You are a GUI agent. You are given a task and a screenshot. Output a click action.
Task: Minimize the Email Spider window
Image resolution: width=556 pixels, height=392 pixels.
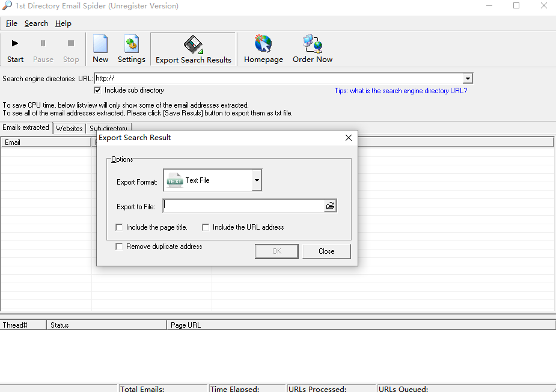(489, 5)
